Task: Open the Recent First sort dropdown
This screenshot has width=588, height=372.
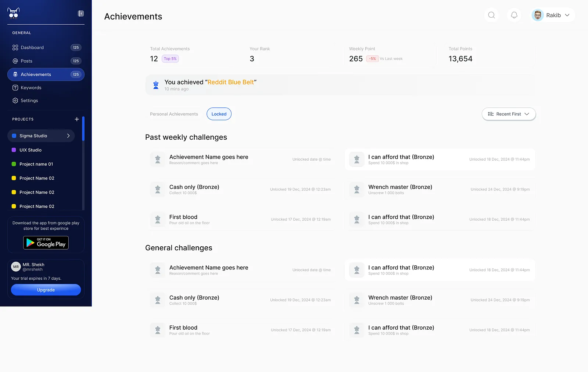Action: coord(509,114)
